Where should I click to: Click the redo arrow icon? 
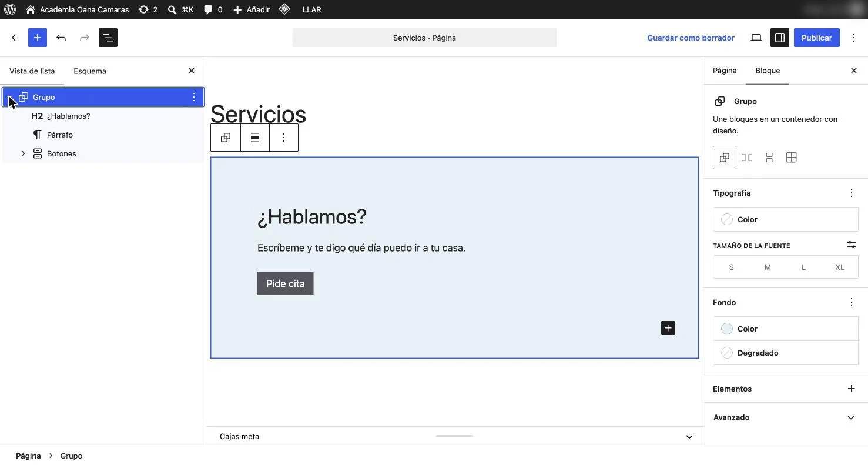(85, 38)
